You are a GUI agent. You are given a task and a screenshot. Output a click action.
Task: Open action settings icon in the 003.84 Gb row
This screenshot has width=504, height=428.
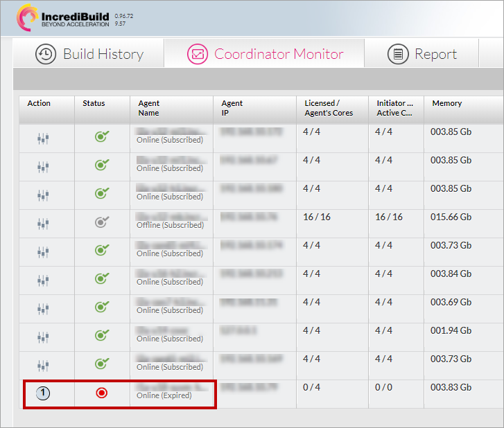tap(43, 280)
